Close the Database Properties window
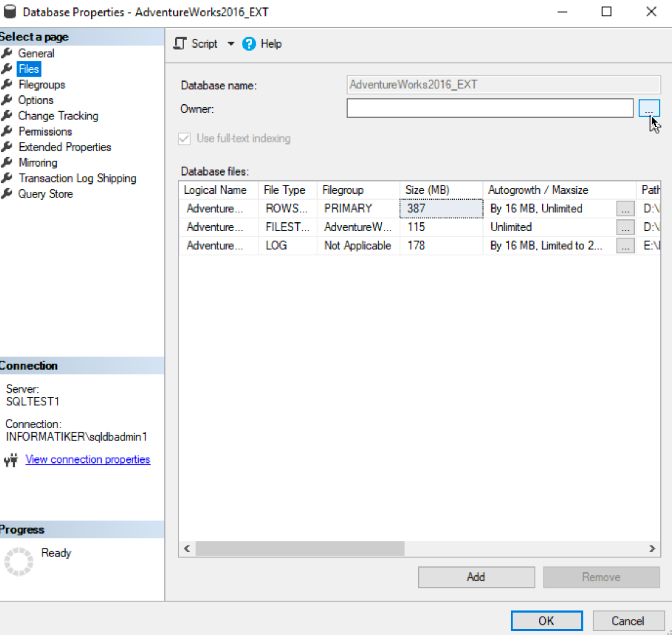Screen dimensions: 672x635 click(651, 12)
